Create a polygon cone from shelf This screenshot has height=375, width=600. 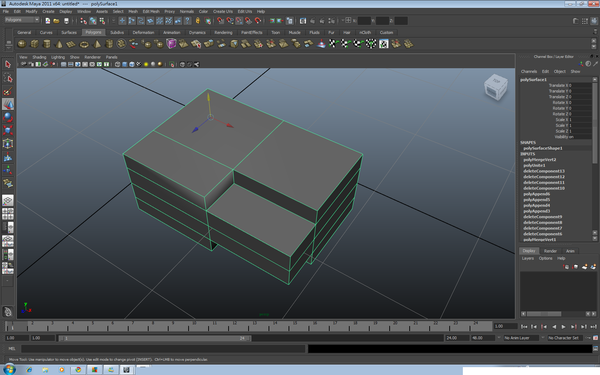(x=59, y=44)
